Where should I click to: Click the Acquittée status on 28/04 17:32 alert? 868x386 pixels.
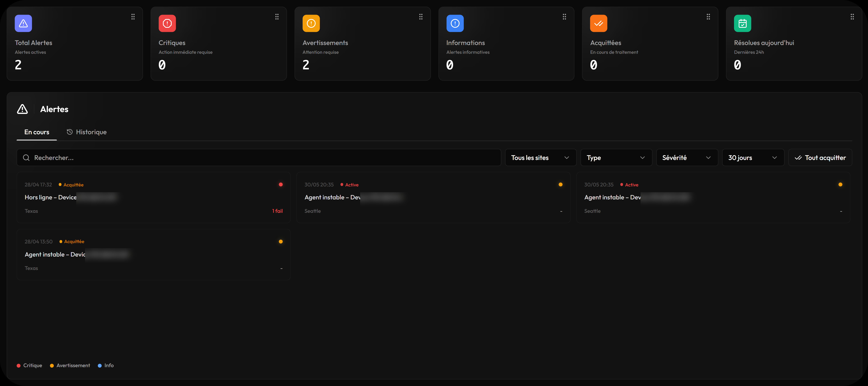(71, 185)
